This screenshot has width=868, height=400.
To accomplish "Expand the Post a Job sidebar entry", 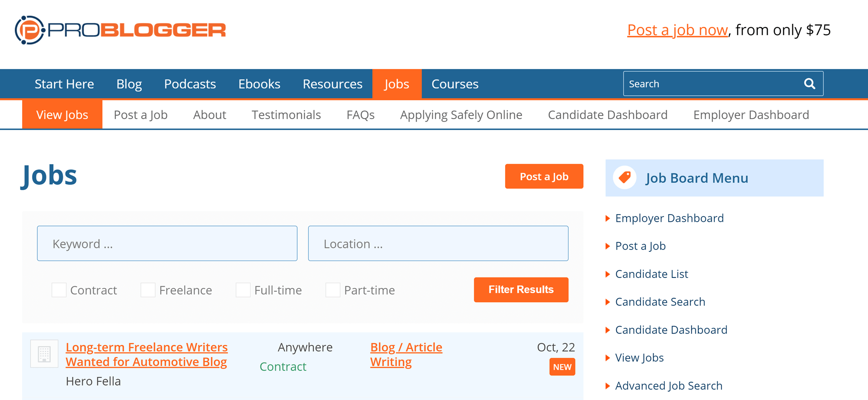I will (x=640, y=246).
